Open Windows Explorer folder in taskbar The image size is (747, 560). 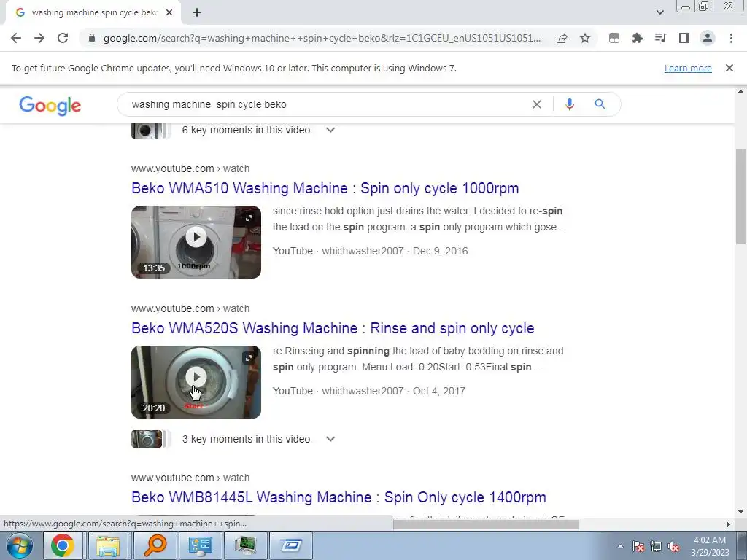[x=108, y=545]
